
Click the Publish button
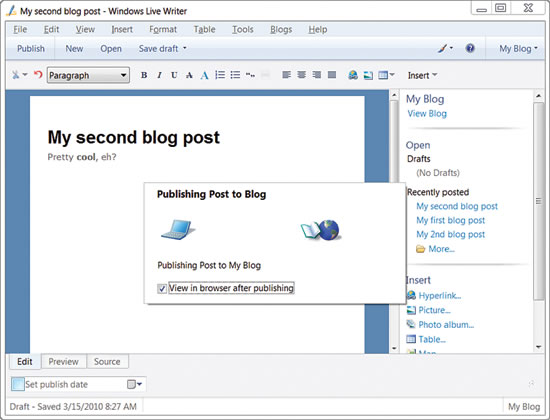pyautogui.click(x=31, y=48)
